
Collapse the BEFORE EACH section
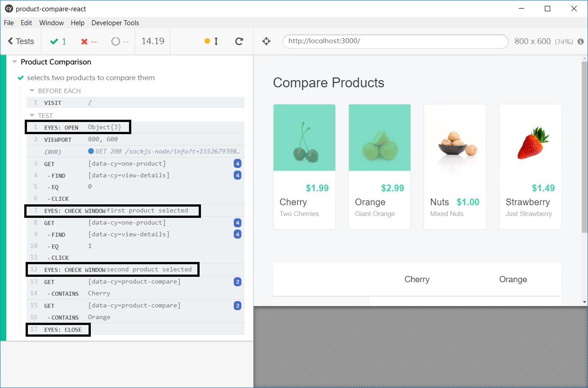[32, 91]
